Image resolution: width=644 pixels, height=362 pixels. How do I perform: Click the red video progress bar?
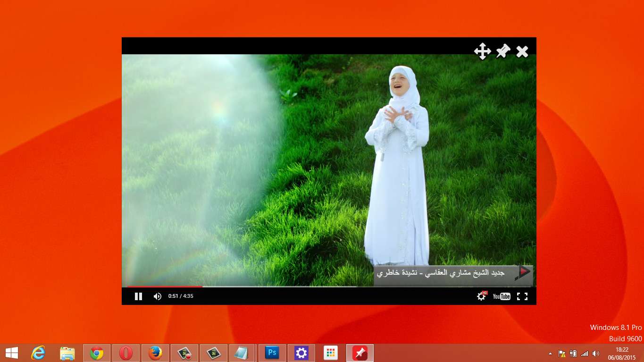point(165,286)
